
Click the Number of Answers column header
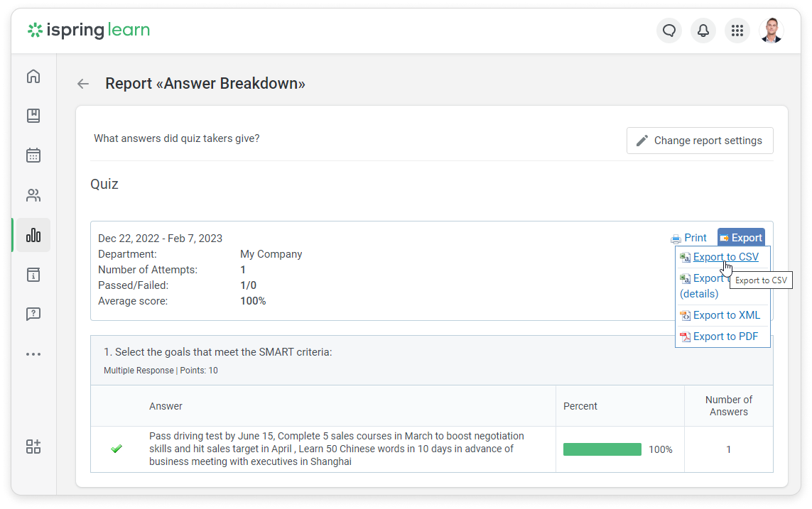729,405
